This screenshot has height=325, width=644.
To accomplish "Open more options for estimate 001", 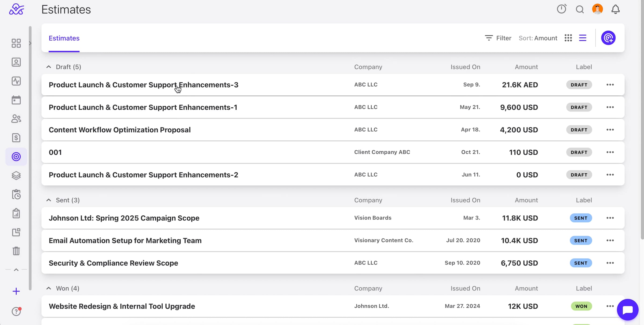I will pyautogui.click(x=610, y=152).
